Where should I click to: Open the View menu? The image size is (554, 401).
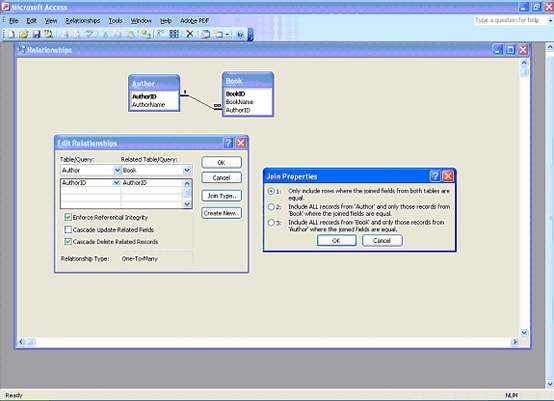coord(51,21)
